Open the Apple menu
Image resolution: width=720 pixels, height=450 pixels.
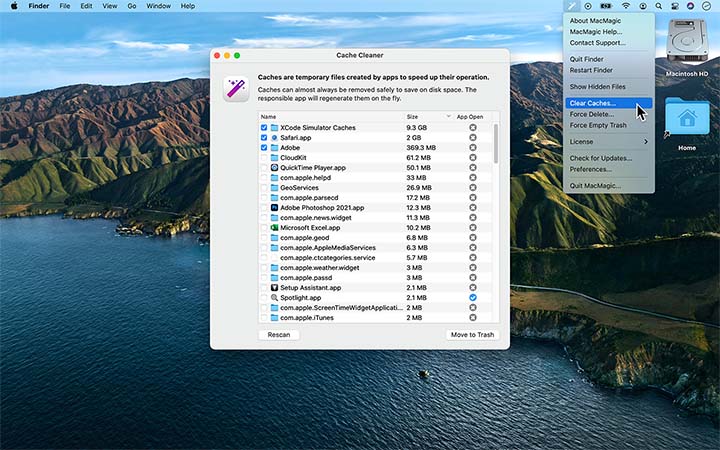(13, 6)
